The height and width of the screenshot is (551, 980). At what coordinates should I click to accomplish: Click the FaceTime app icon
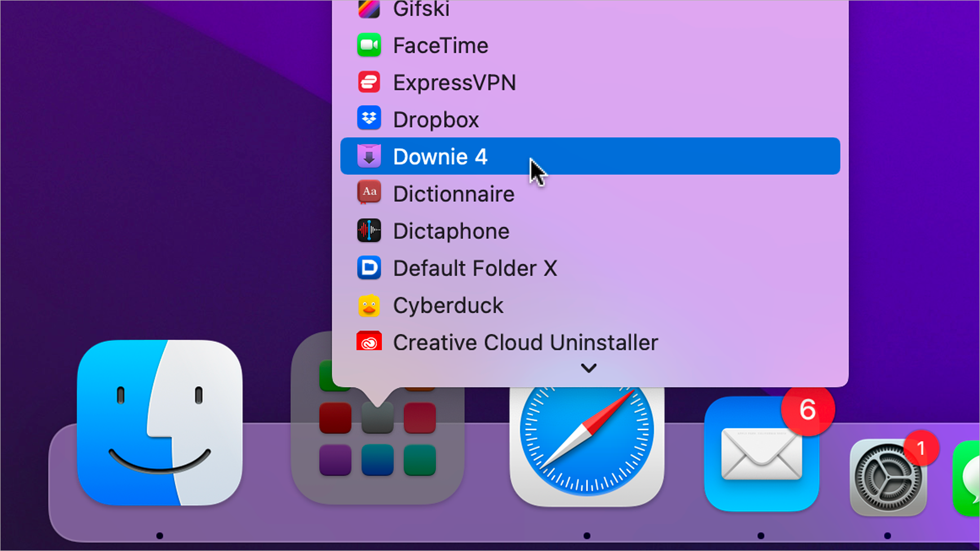[369, 45]
